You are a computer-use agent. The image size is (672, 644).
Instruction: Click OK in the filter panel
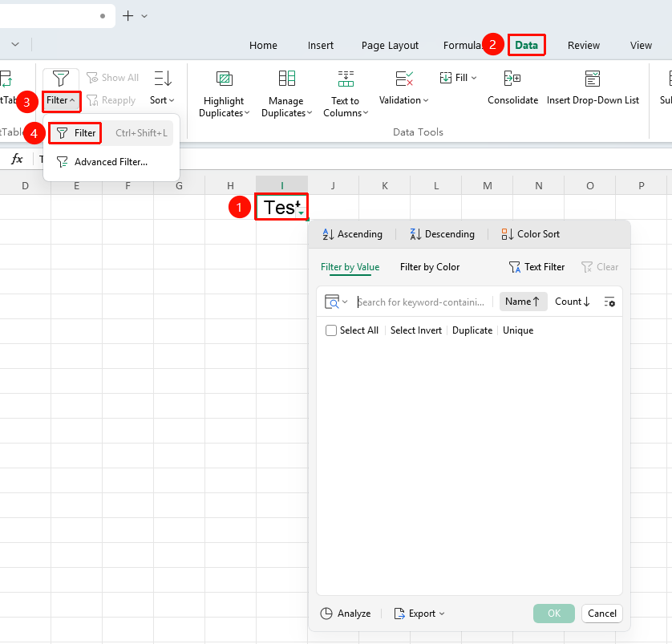click(553, 614)
